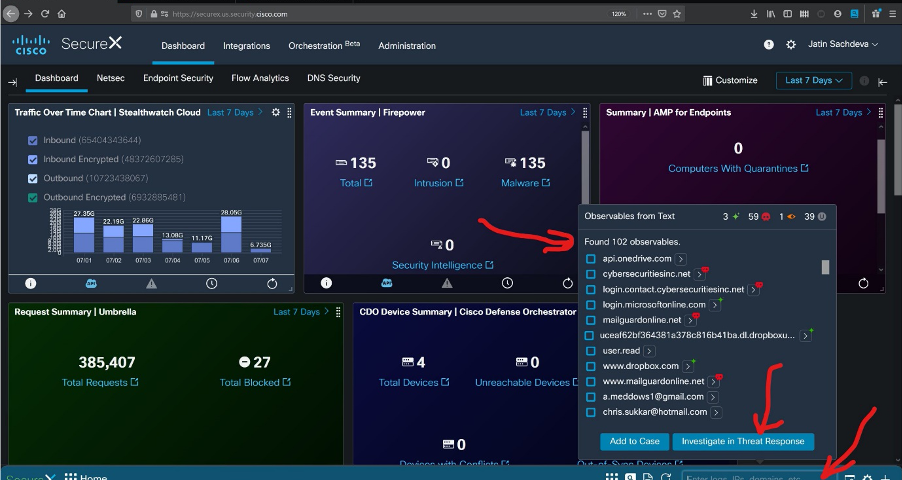Check login.microsoftonline.com observable

pos(590,304)
